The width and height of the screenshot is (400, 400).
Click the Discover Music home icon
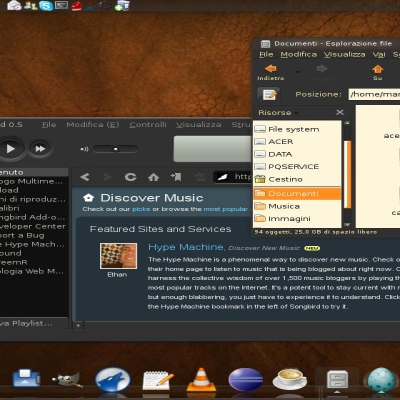[88, 198]
